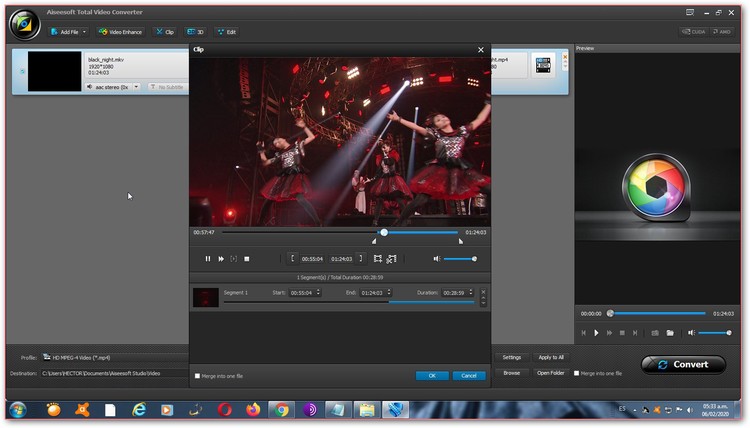
Task: Pause playback in the Clip dialog
Action: 208,259
